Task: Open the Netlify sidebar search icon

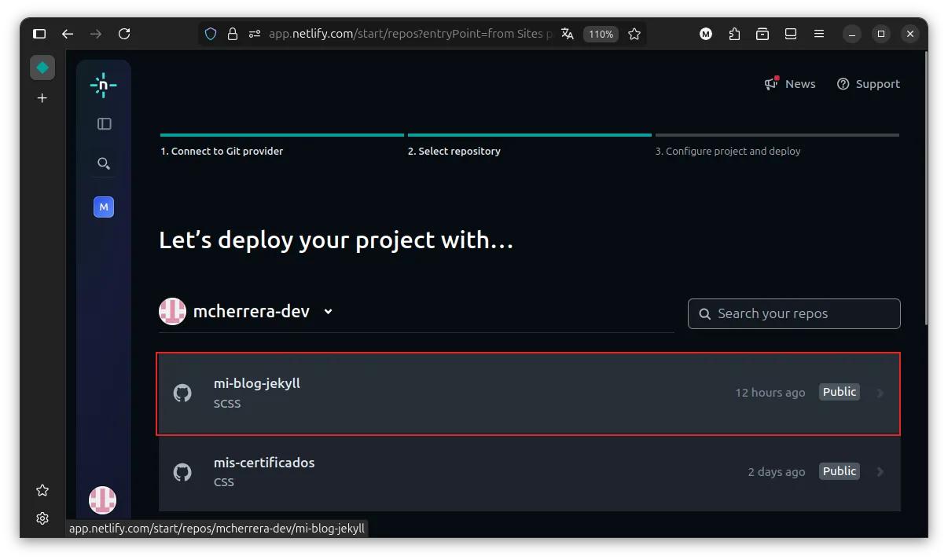Action: [x=104, y=163]
